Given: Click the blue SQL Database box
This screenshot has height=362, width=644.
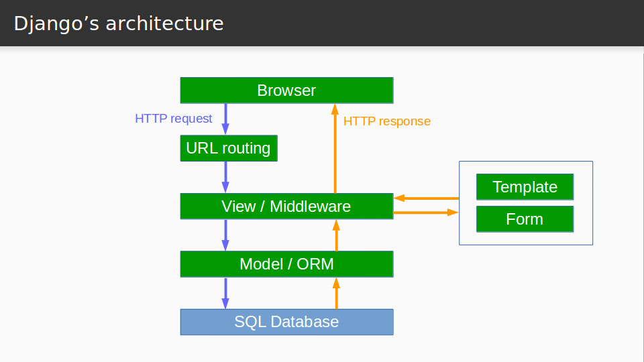Looking at the screenshot, I should click(286, 322).
